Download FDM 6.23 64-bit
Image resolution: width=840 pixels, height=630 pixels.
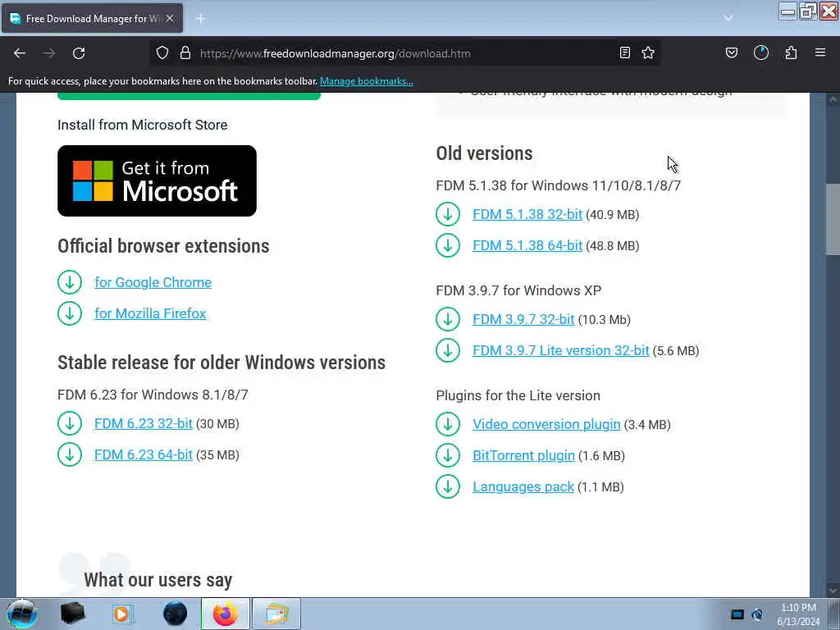143,454
